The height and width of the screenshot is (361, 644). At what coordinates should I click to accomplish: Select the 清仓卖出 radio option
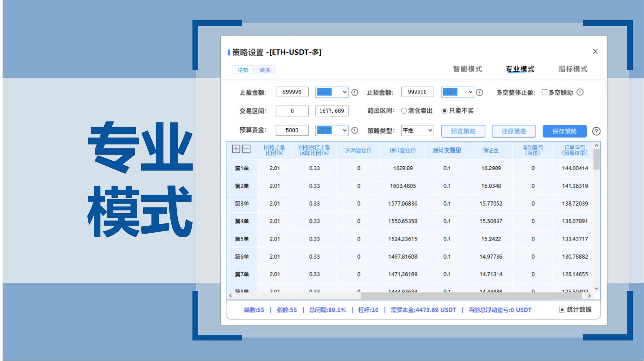coord(404,111)
